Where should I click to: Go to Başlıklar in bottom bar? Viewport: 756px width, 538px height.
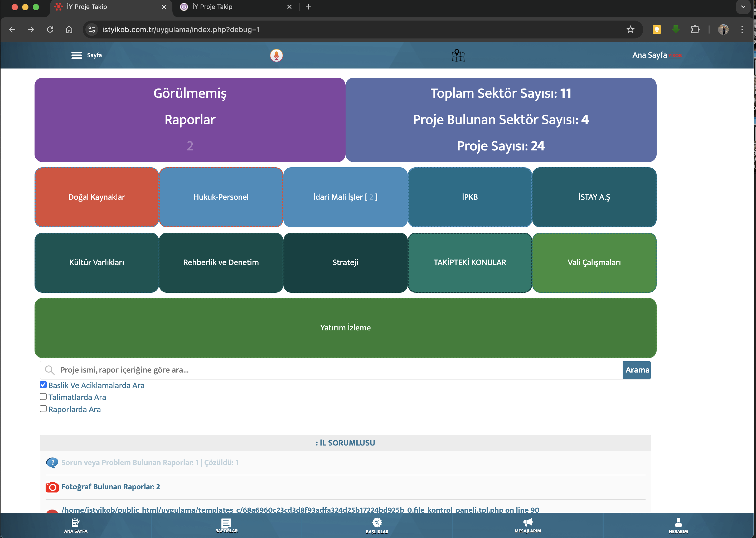click(x=377, y=526)
